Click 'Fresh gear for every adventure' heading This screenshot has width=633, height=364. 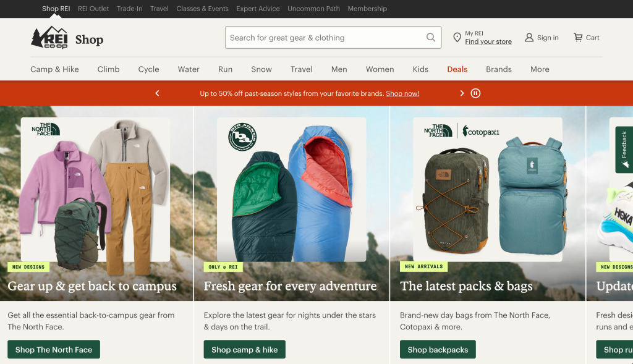[290, 286]
